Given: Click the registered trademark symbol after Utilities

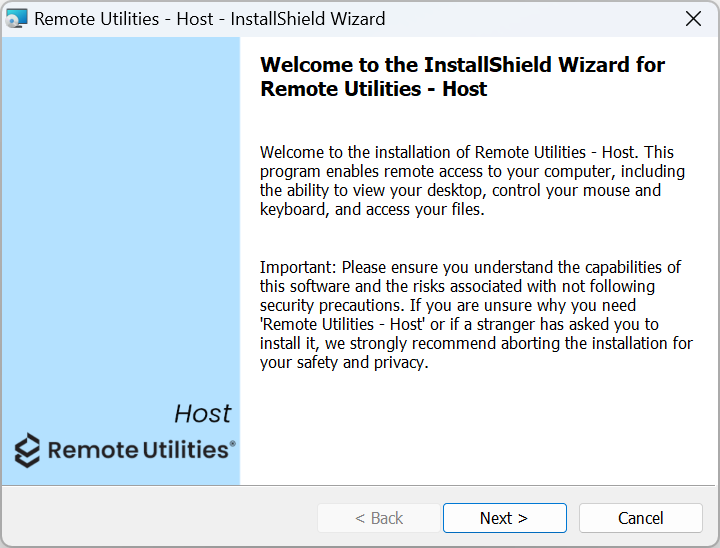Looking at the screenshot, I should point(233,442).
